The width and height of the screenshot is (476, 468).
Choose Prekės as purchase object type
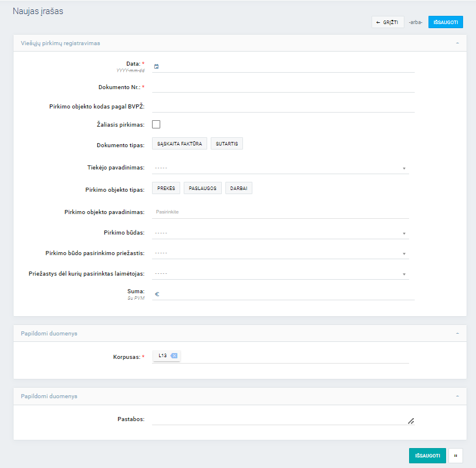(x=166, y=188)
